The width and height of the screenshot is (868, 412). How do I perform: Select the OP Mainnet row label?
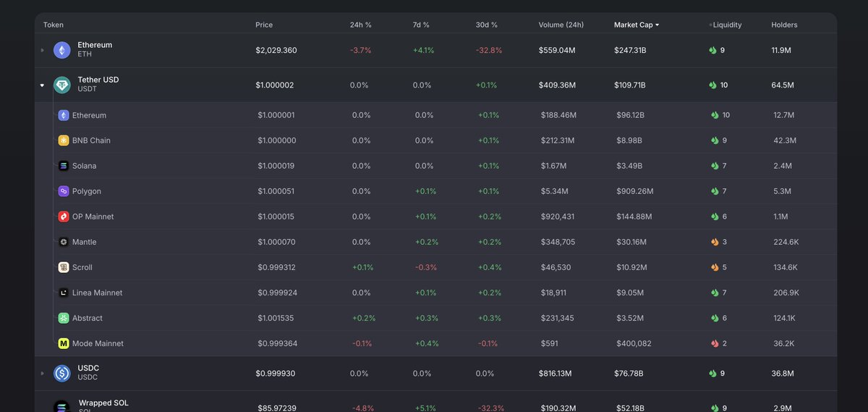pos(93,216)
